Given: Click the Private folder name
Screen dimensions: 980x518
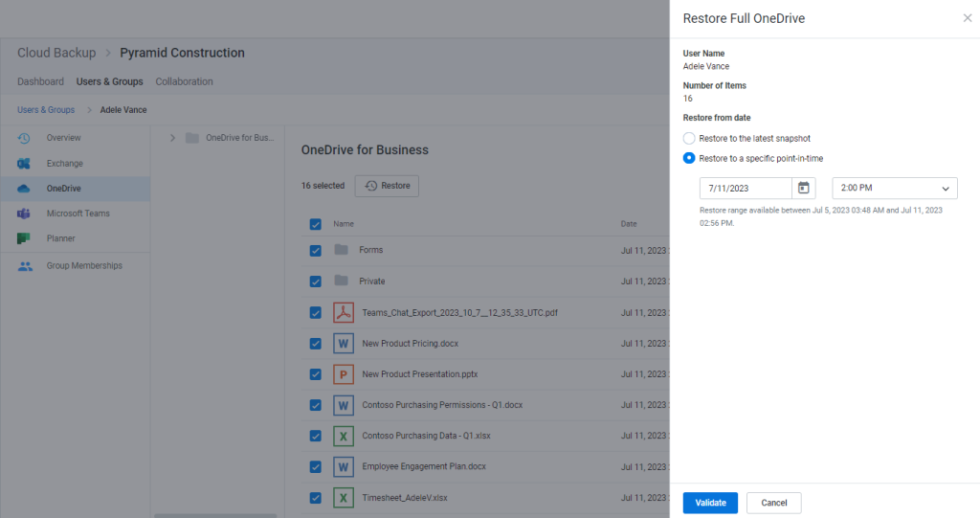Looking at the screenshot, I should (x=372, y=282).
